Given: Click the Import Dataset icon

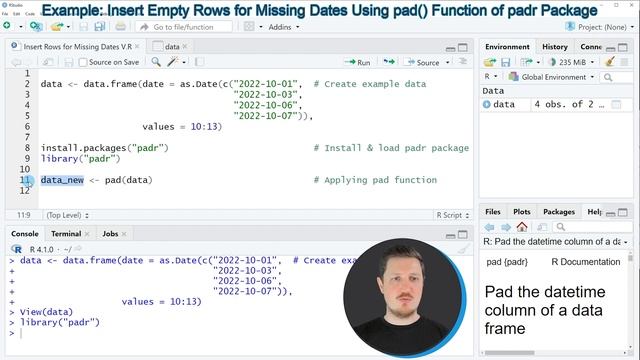Looking at the screenshot, I should point(527,62).
